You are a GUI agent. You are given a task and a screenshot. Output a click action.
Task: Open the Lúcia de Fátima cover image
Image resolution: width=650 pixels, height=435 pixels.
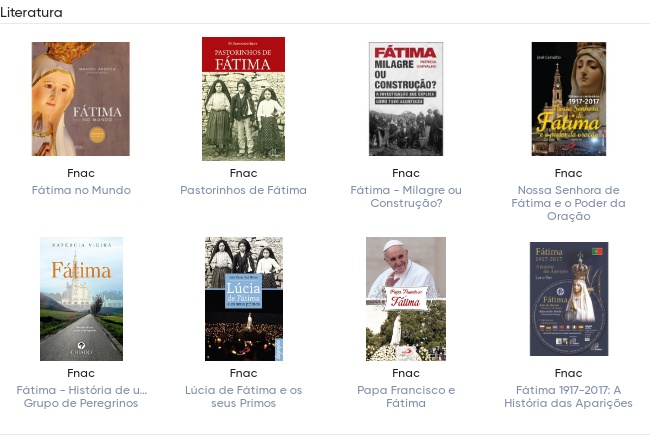[x=244, y=299]
